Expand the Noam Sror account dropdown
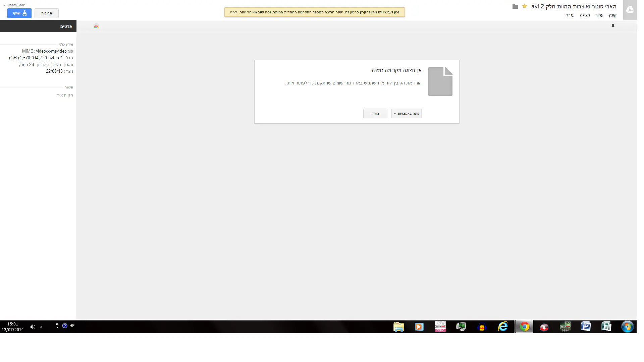The image size is (644, 362). coord(14,5)
